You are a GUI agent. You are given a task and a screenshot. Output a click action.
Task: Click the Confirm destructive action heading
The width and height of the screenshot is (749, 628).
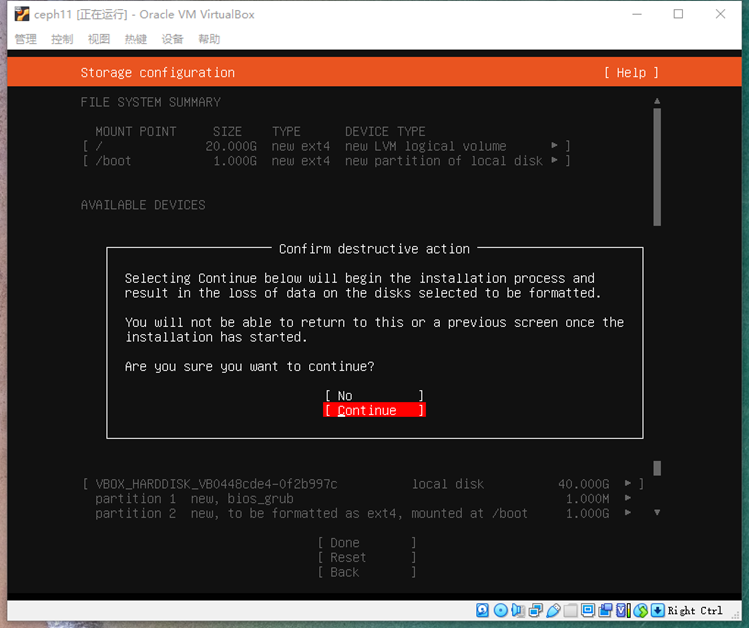click(374, 249)
